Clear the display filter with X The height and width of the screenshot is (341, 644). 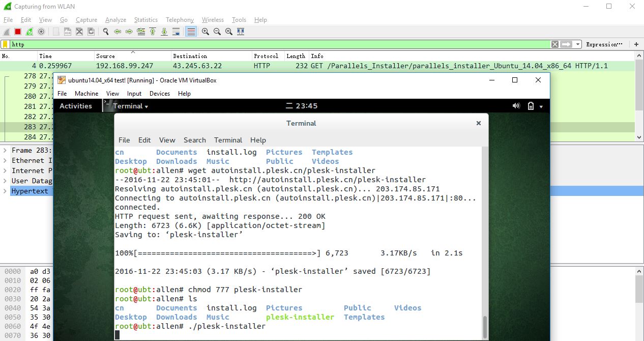tap(555, 44)
